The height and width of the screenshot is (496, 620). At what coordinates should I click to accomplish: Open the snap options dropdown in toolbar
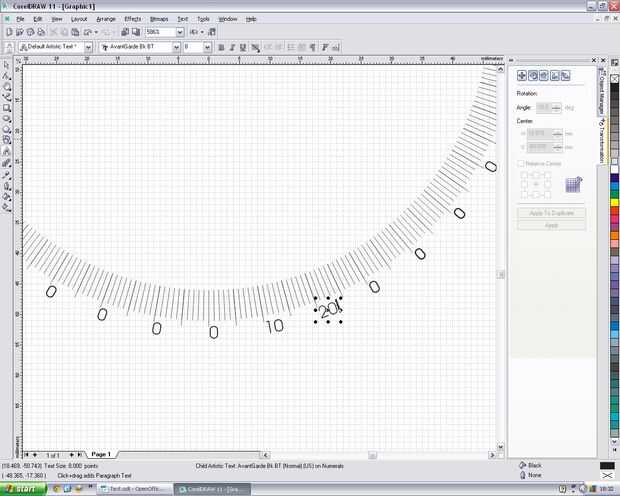tap(202, 32)
